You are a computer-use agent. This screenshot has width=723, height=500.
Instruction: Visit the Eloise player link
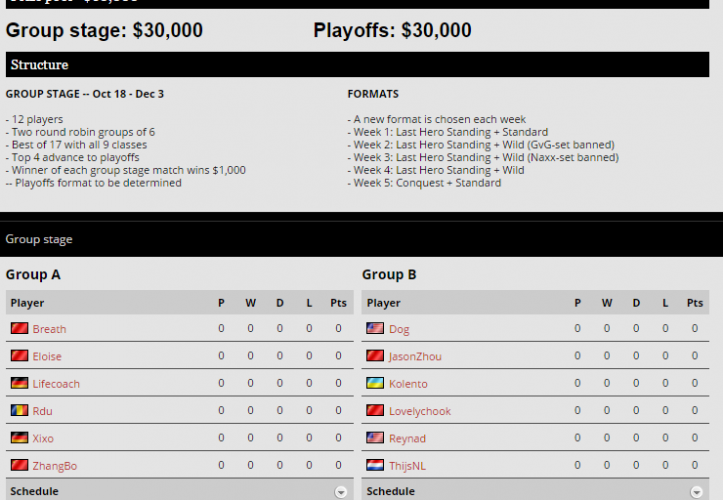point(47,357)
